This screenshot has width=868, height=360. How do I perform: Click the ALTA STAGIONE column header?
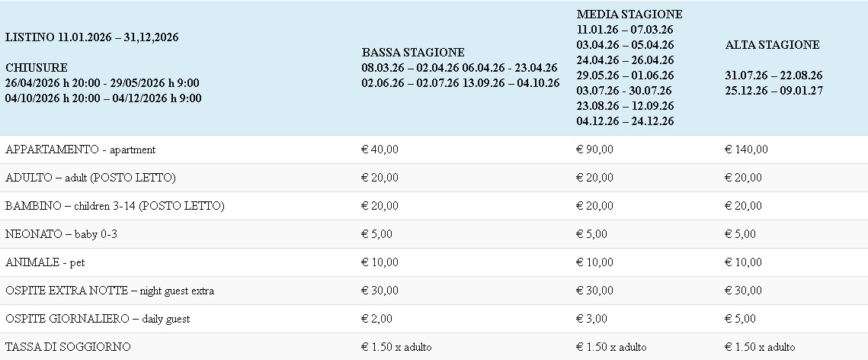[x=773, y=44]
